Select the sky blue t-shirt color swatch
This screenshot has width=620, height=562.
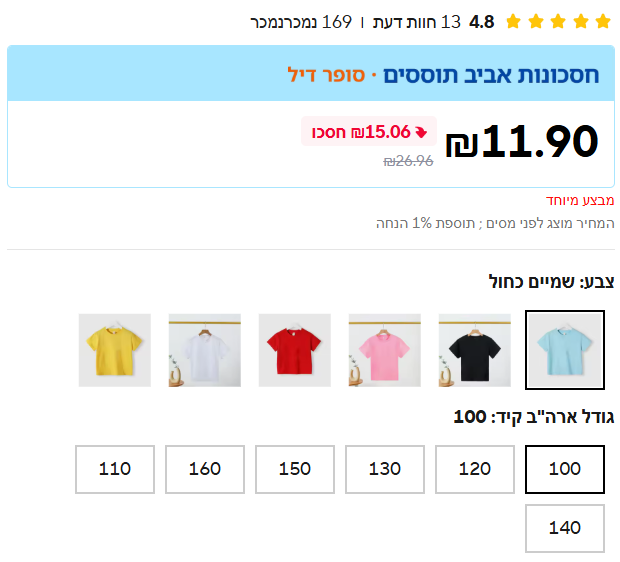(x=565, y=350)
